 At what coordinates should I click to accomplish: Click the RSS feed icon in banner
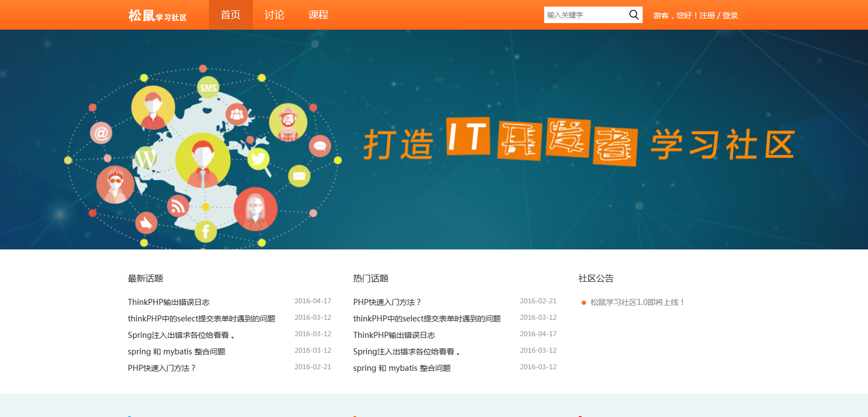pos(178,206)
